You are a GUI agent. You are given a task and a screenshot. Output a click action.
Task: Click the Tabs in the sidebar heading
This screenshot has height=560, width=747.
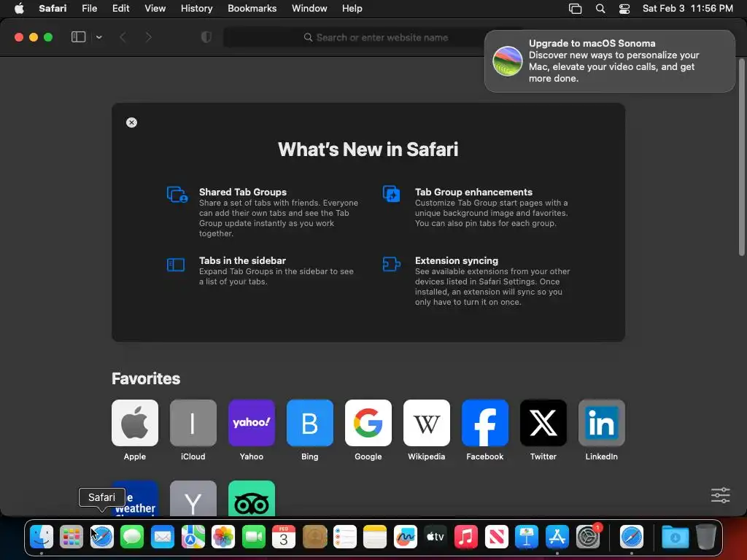coord(242,260)
